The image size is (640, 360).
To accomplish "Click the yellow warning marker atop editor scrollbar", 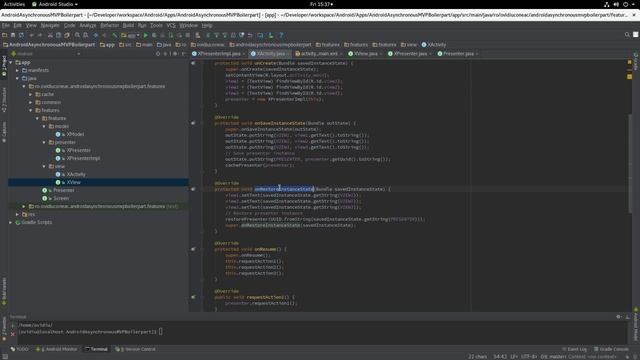I will [x=629, y=62].
